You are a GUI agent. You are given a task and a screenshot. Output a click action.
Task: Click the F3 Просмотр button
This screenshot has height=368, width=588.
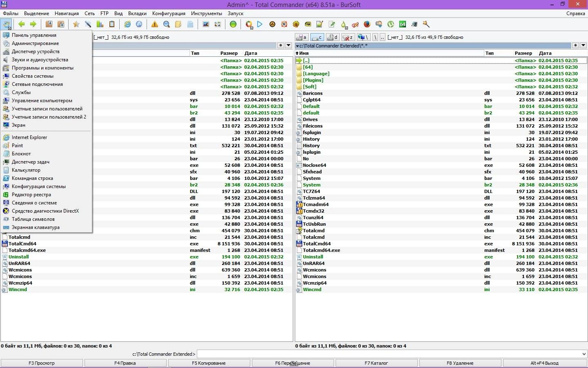(42, 363)
